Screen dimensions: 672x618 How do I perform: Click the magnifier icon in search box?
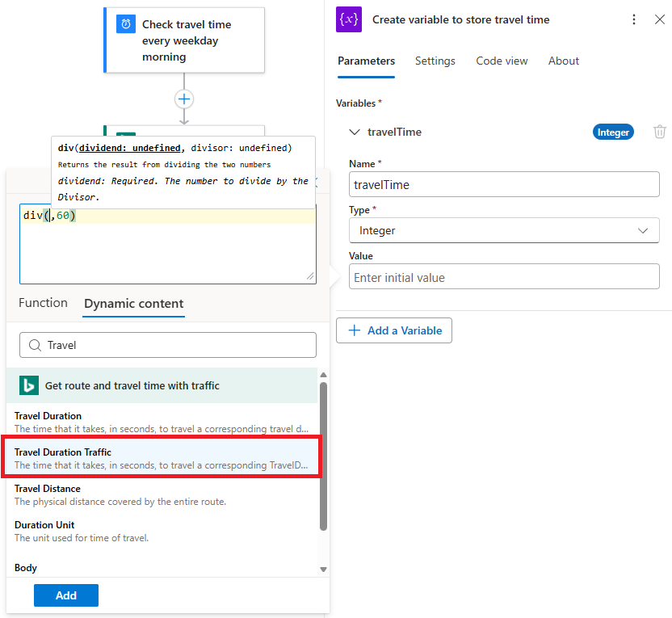pos(35,345)
